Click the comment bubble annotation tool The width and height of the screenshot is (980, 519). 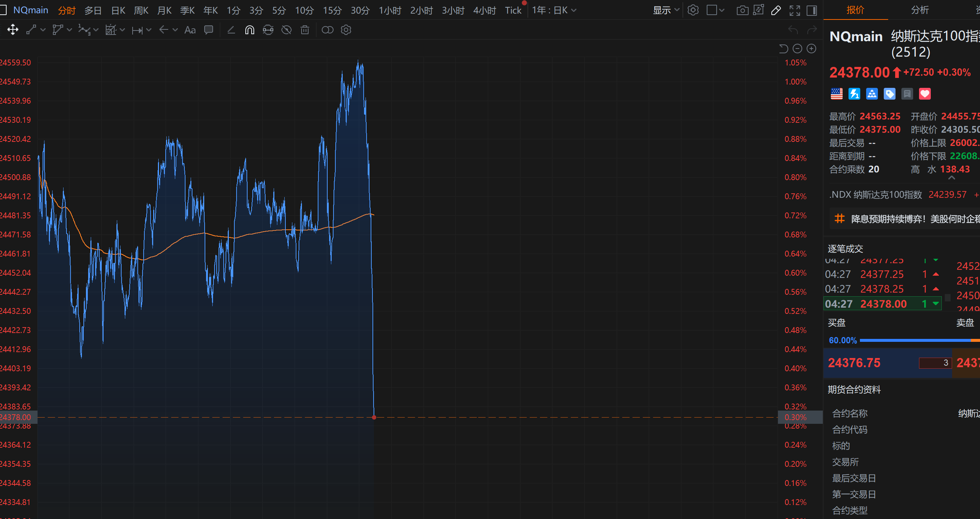(x=209, y=30)
